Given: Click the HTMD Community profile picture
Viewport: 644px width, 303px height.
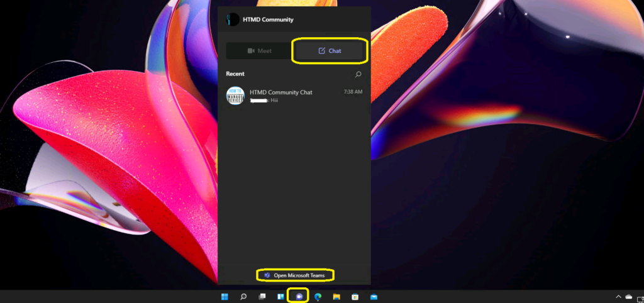Looking at the screenshot, I should coord(233,19).
